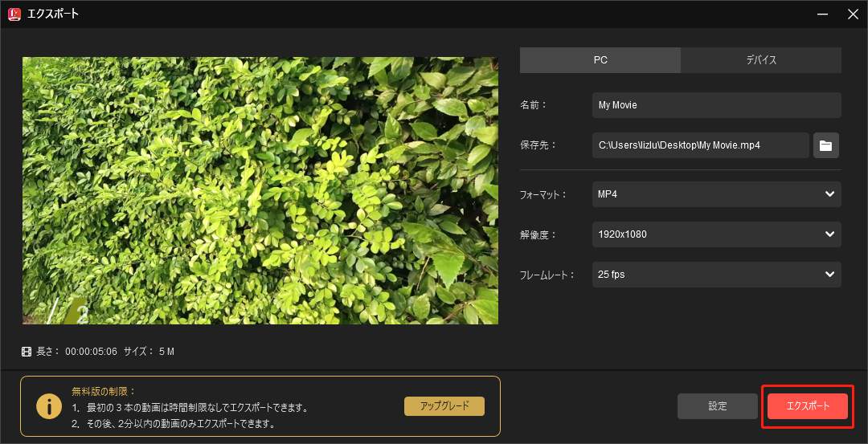The width and height of the screenshot is (868, 444).
Task: Click the 解像度： label
Action: pyautogui.click(x=538, y=234)
